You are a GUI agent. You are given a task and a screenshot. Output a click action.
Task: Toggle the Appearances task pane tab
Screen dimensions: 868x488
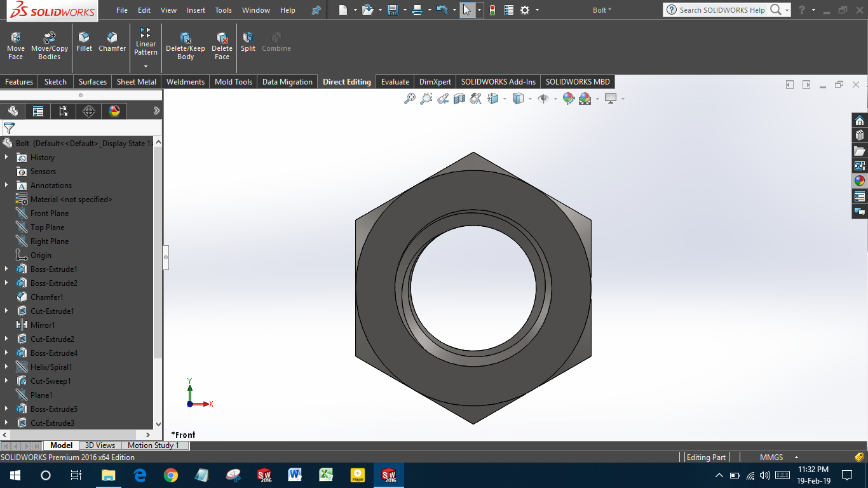click(860, 180)
